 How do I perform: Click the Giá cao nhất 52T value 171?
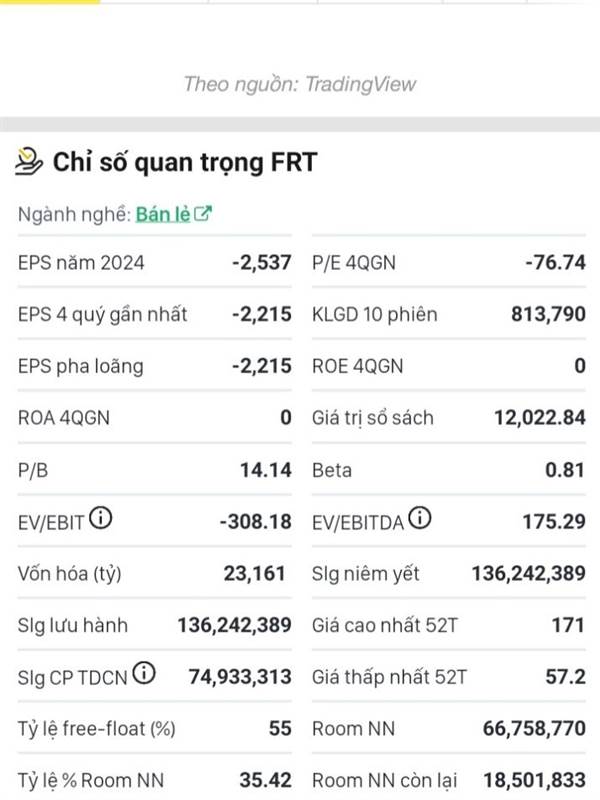coord(568,625)
